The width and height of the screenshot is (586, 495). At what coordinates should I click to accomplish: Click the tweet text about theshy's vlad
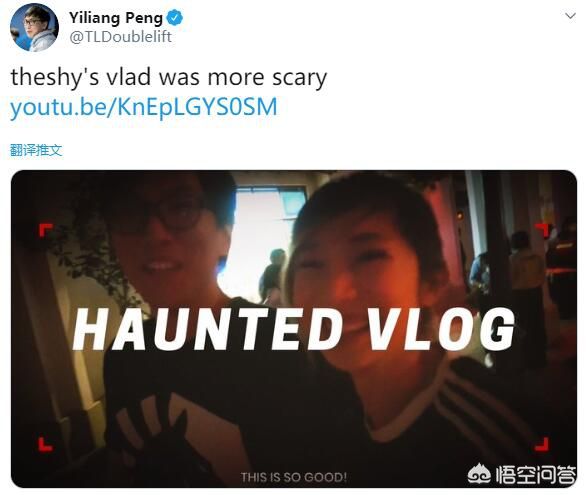point(169,77)
